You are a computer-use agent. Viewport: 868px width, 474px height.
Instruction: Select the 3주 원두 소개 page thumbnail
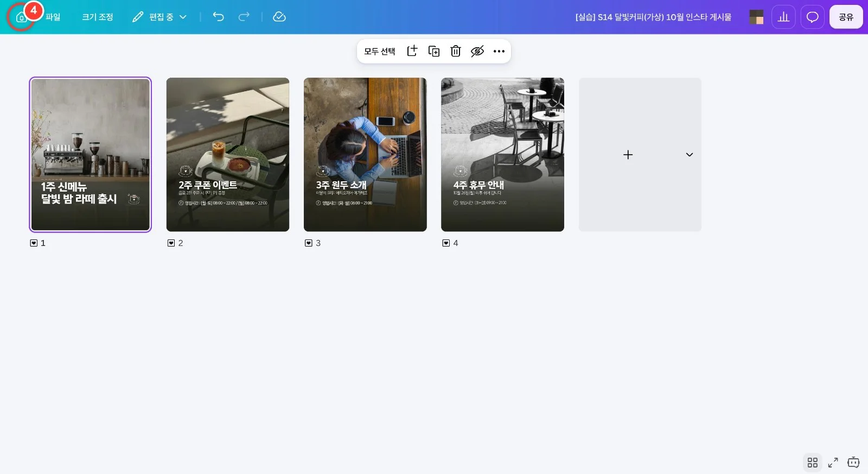point(365,155)
